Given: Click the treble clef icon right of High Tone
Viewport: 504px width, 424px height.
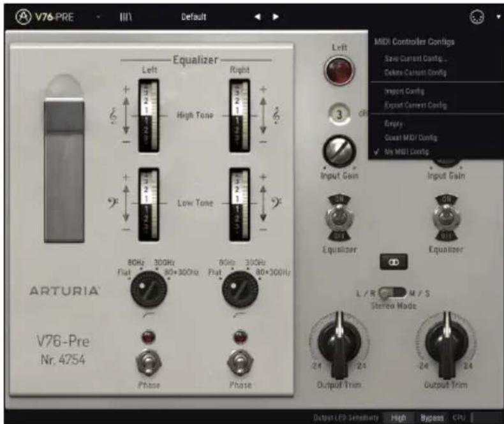Looking at the screenshot, I should click(276, 115).
